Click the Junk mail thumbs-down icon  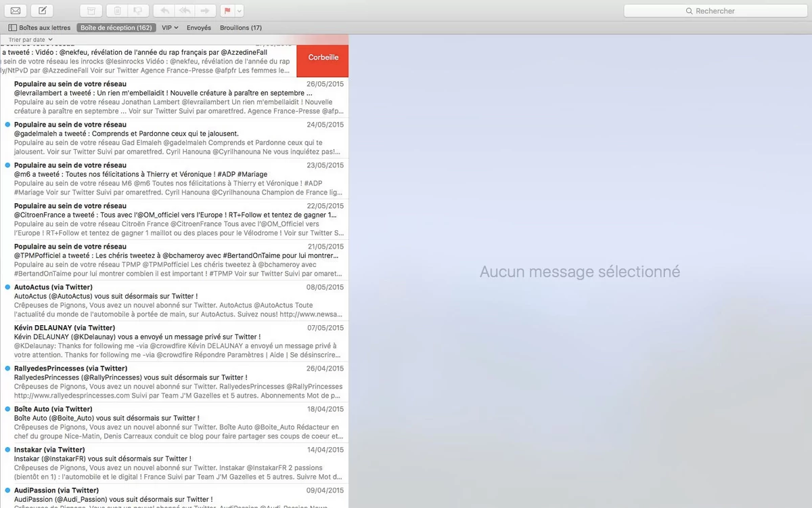tap(138, 11)
